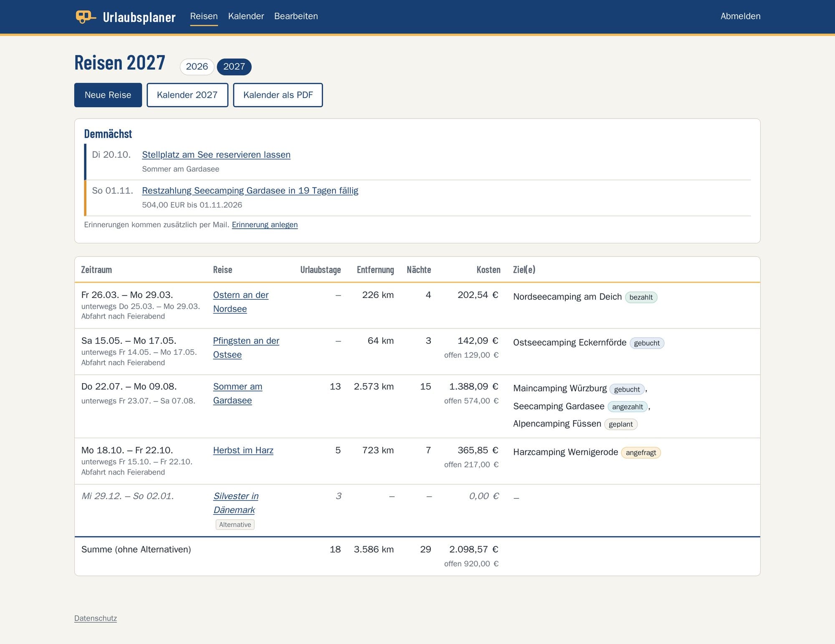The width and height of the screenshot is (835, 644).
Task: Open Stellplatz am See reservieren lassen link
Action: [216, 155]
